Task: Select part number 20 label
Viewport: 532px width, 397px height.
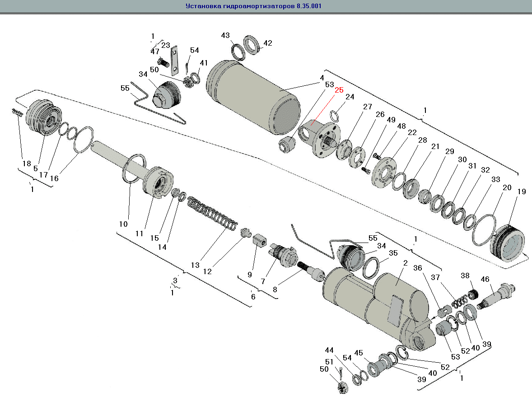Action: point(507,187)
